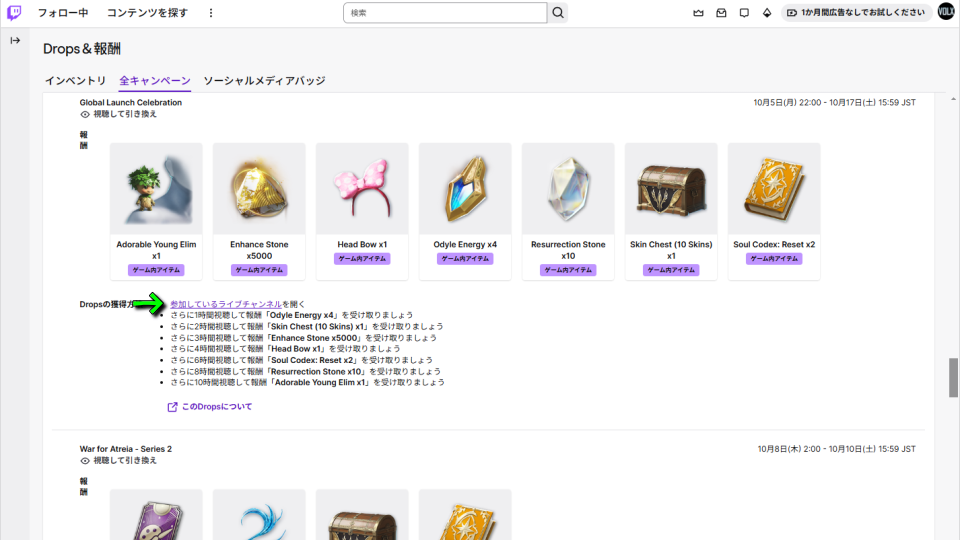
Task: Click the scrollbar up arrow
Action: tap(953, 99)
